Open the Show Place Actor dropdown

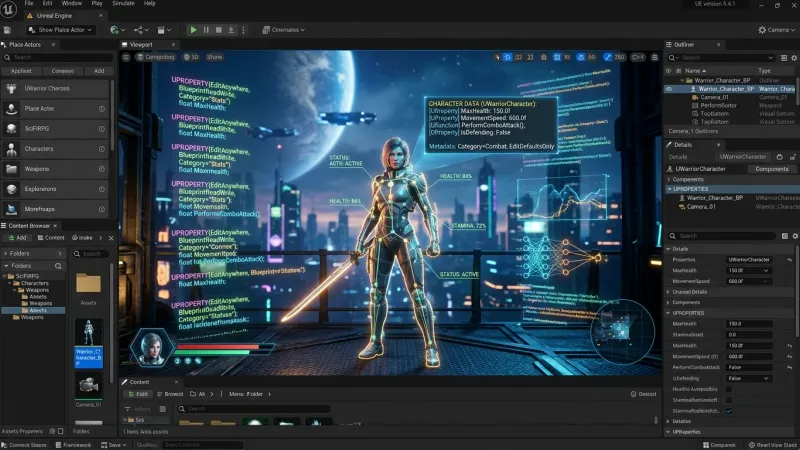coord(61,30)
